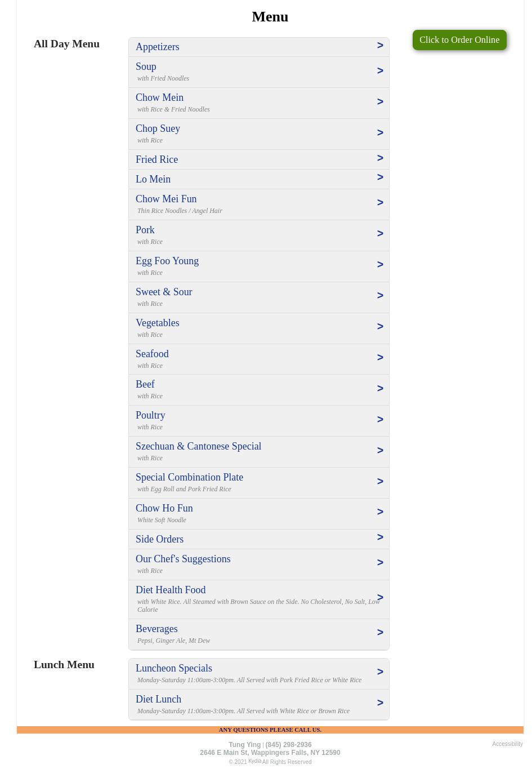Image resolution: width=532 pixels, height=769 pixels.
Task: Select the Lo Mein category
Action: tap(153, 179)
